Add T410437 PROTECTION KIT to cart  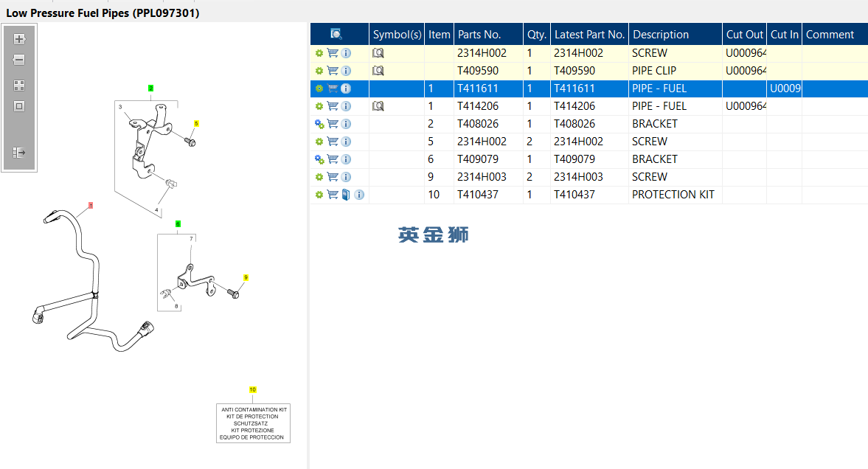pos(333,195)
